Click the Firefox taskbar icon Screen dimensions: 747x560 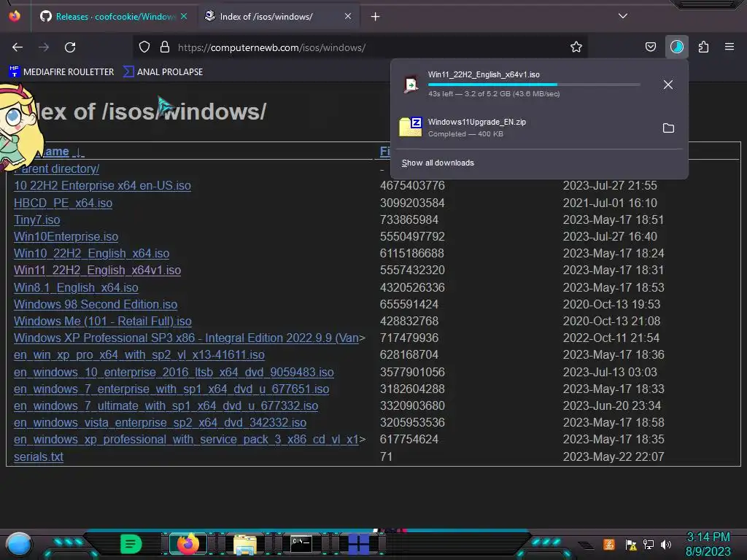point(187,544)
